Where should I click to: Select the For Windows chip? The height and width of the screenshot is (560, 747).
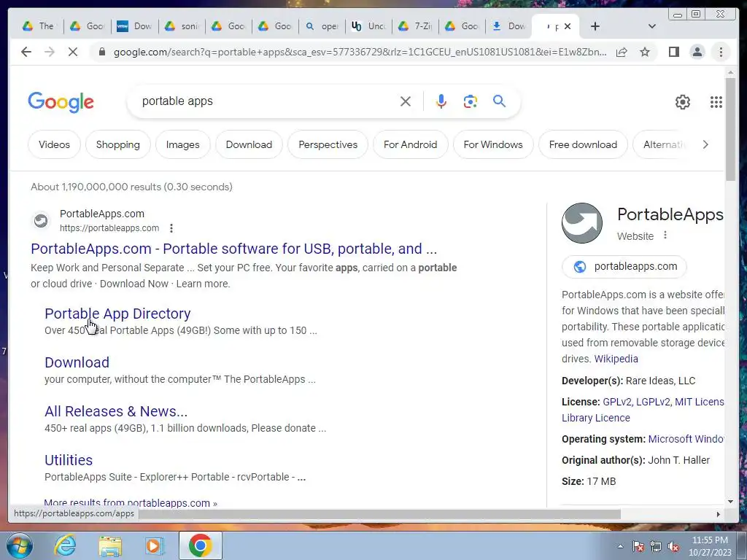[493, 144]
